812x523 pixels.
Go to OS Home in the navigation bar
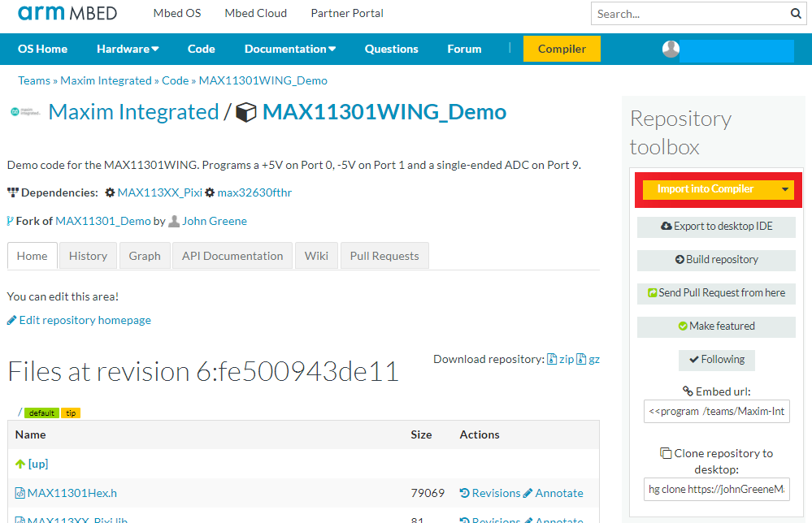[42, 50]
